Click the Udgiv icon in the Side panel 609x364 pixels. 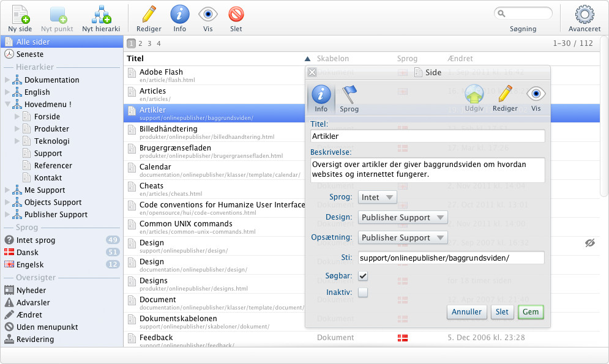tap(474, 95)
